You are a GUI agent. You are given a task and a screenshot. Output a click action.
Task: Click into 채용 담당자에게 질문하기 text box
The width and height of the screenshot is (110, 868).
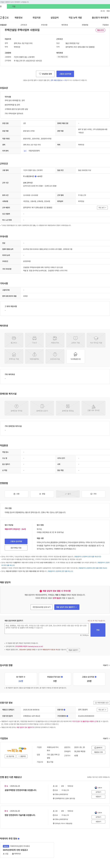47,629
